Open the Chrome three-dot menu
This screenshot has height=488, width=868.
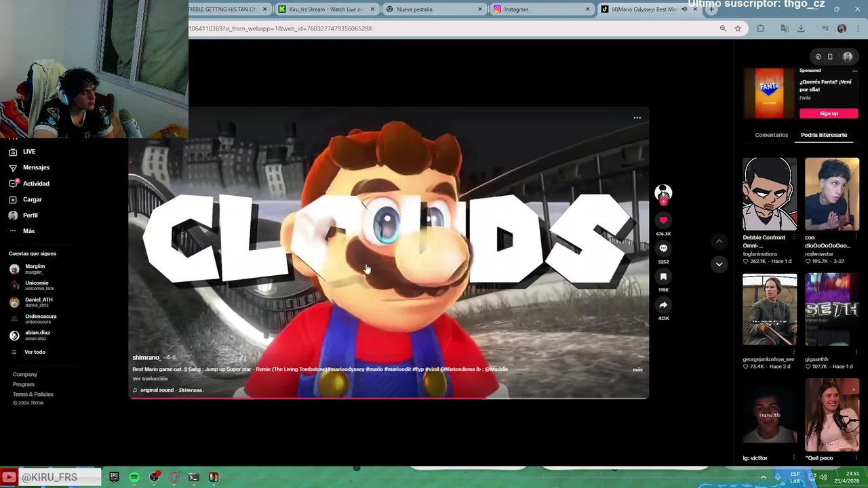click(859, 28)
